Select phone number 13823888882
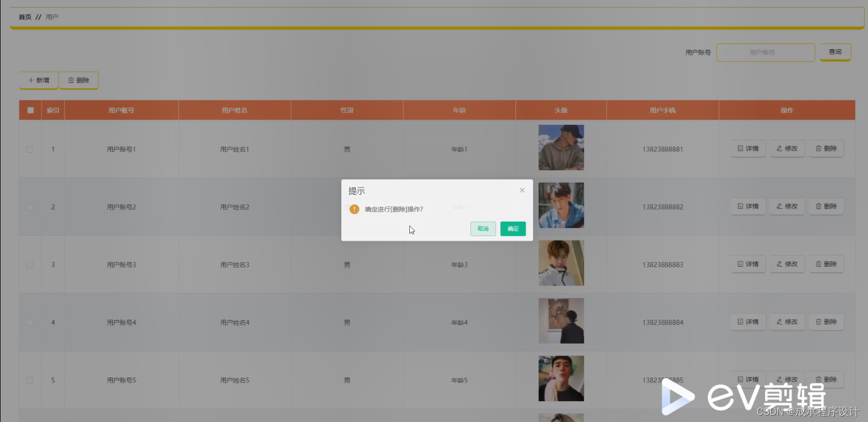The height and width of the screenshot is (422, 868). pos(663,207)
